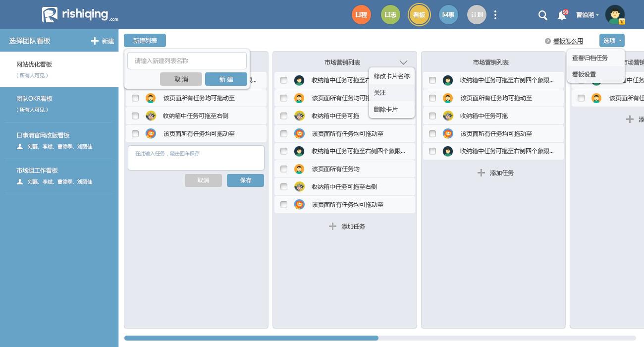Image resolution: width=644 pixels, height=347 pixels.
Task: Click 市场营销列表 title of third list
Action: coord(490,62)
